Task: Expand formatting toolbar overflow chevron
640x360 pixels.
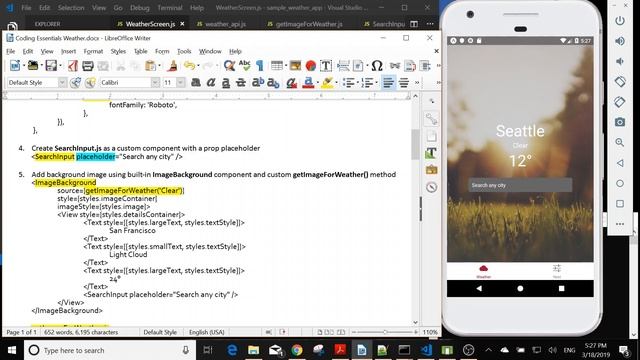Action: point(417,83)
